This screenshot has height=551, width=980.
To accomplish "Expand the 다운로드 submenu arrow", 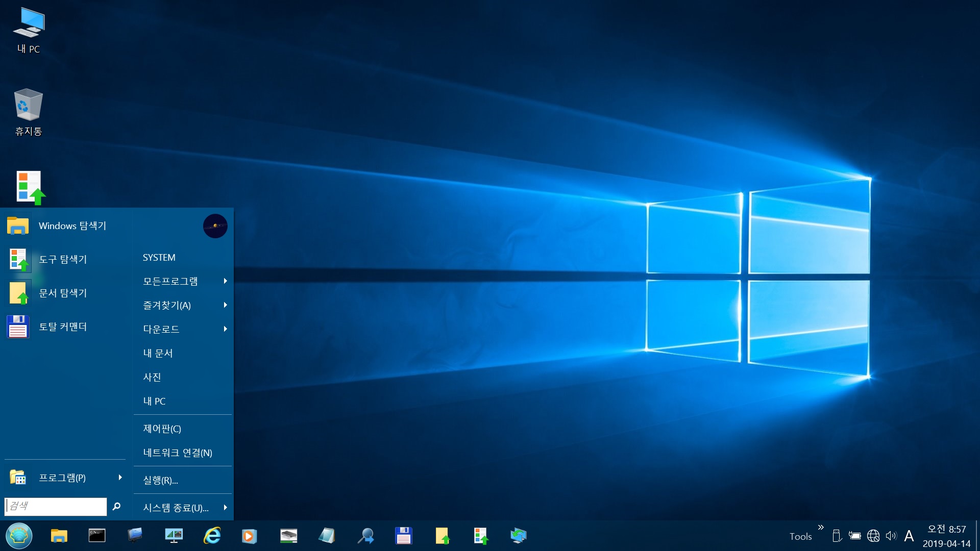I will click(225, 329).
